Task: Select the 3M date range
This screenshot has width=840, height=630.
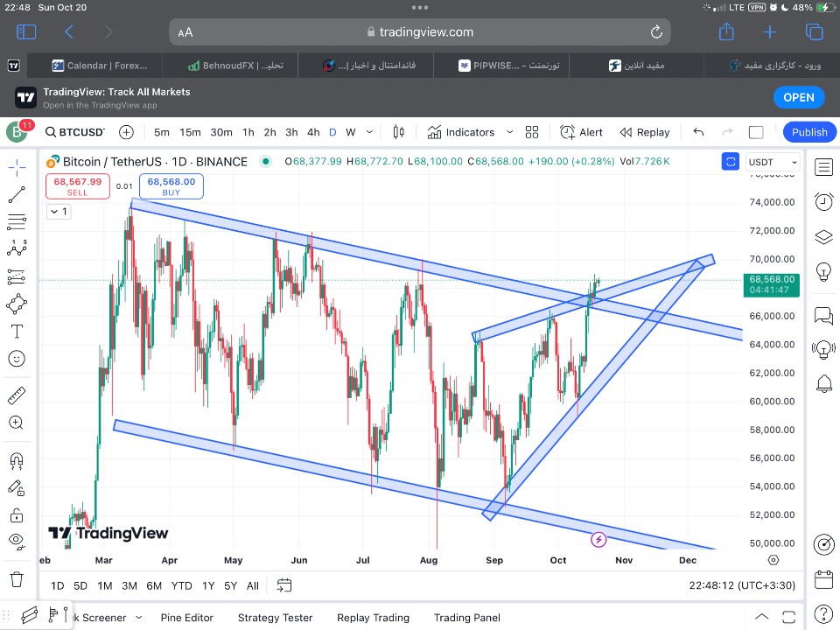Action: click(x=129, y=586)
